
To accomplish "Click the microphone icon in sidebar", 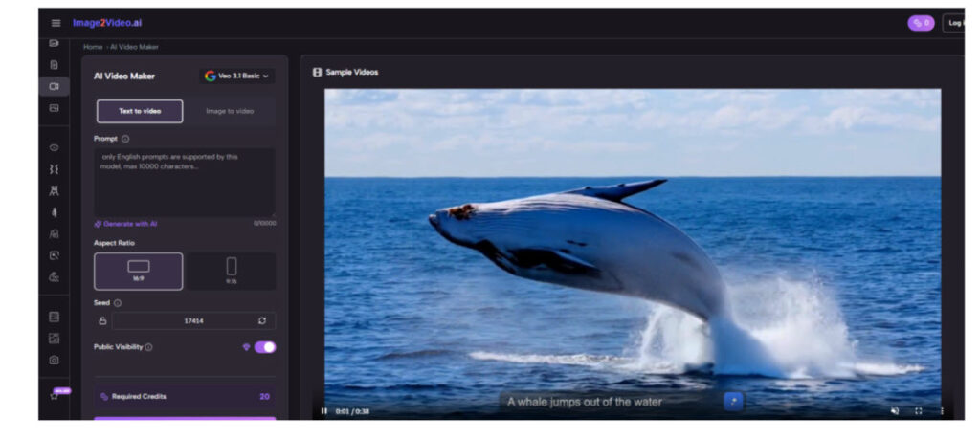I will tap(55, 212).
